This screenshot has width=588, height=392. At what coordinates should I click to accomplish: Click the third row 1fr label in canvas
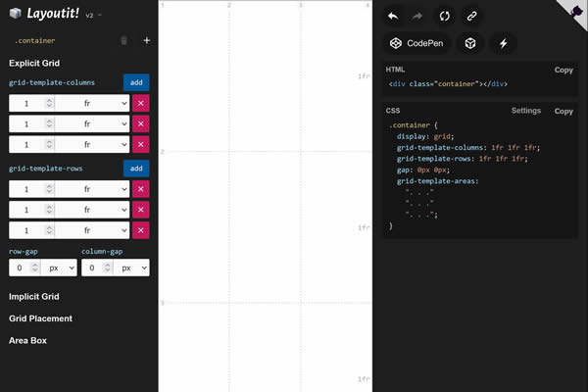364,379
